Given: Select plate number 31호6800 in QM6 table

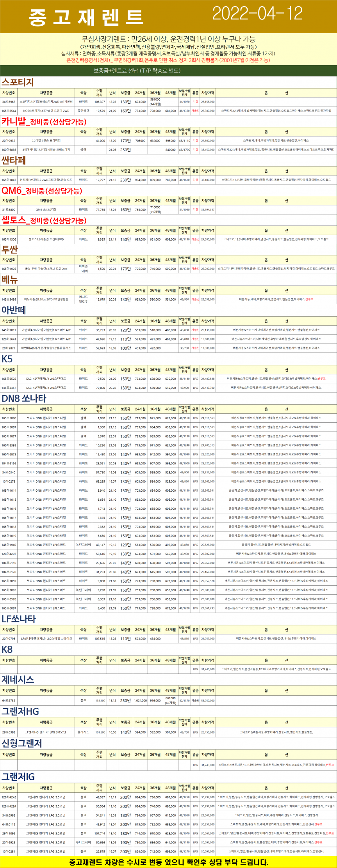Looking at the screenshot, I should point(9,209).
